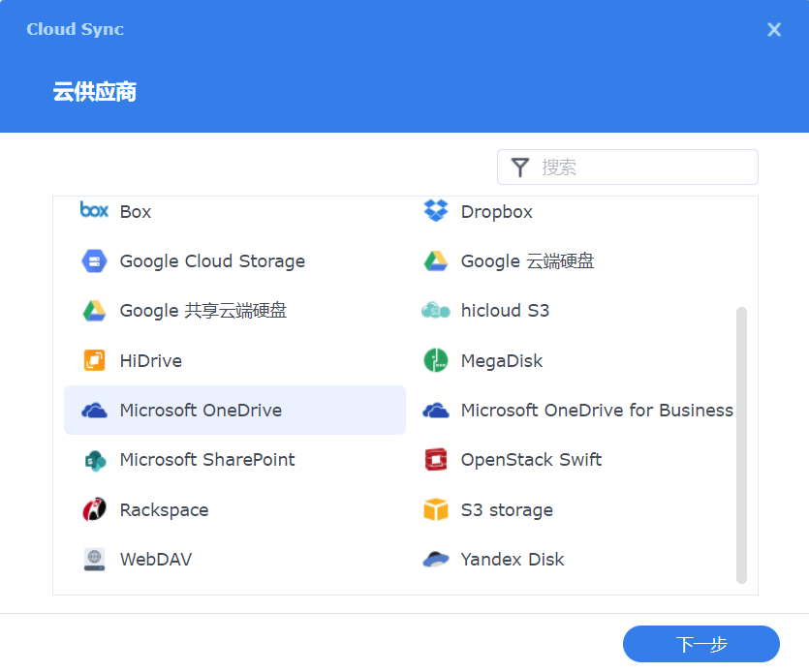Click the yellow S3 storage box icon
The height and width of the screenshot is (672, 809).
click(x=436, y=509)
